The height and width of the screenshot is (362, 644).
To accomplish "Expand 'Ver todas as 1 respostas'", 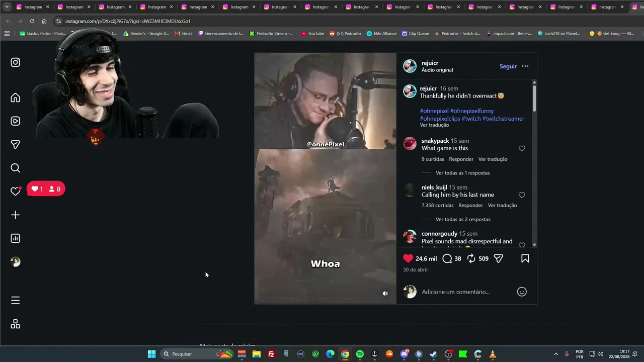I will point(462,173).
